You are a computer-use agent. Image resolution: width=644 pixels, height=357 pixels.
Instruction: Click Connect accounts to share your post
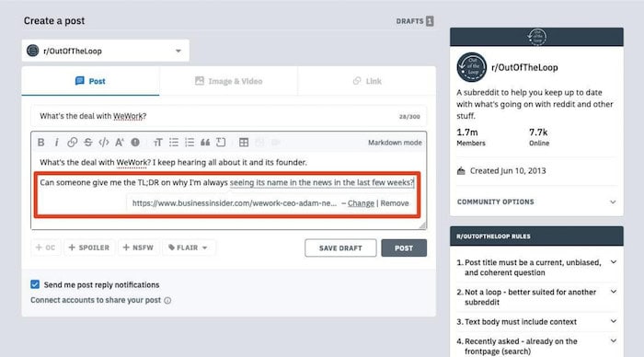click(96, 300)
